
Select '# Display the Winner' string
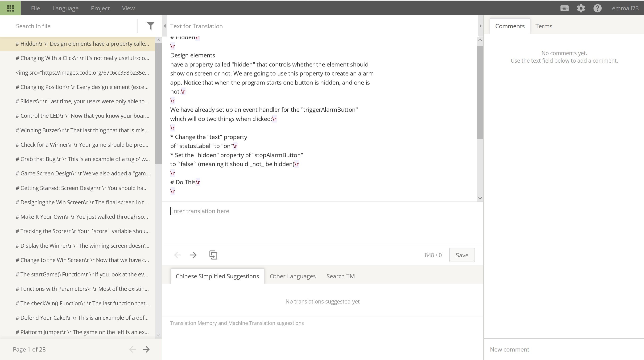(78, 246)
